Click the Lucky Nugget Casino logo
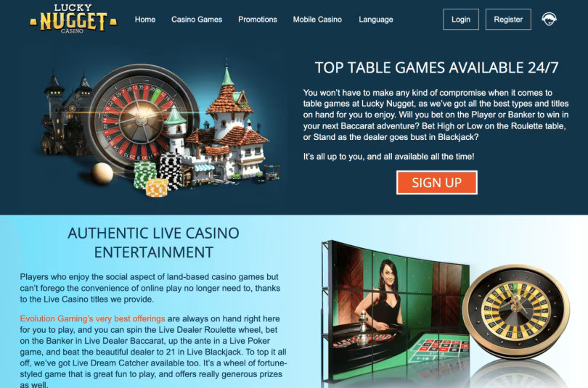Viewport: 588px width, 388px height. (x=73, y=19)
